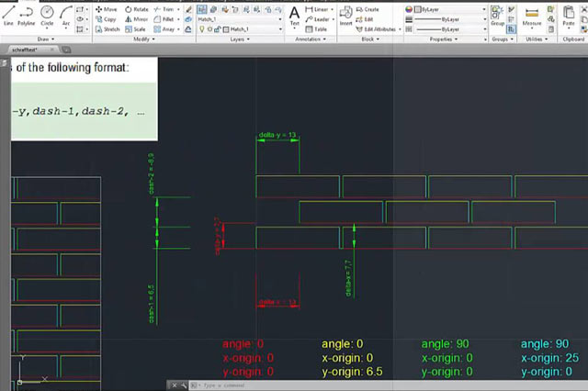Click the Group tool
Image resolution: width=588 pixels, height=391 pixels.
(497, 16)
